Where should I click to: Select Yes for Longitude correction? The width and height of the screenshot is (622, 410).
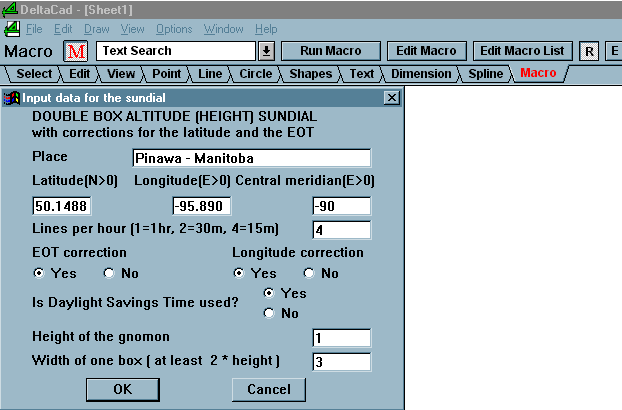click(239, 273)
